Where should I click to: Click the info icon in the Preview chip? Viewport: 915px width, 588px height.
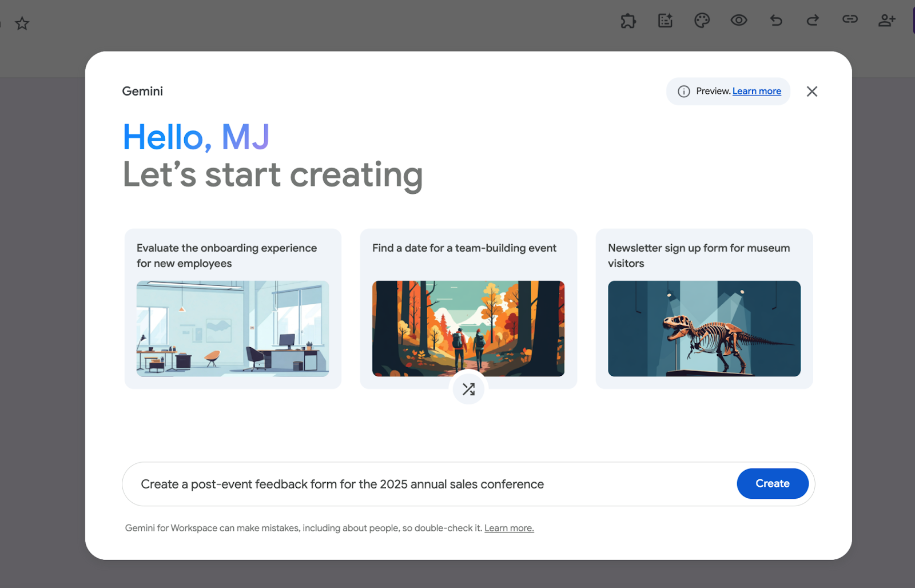(x=684, y=91)
